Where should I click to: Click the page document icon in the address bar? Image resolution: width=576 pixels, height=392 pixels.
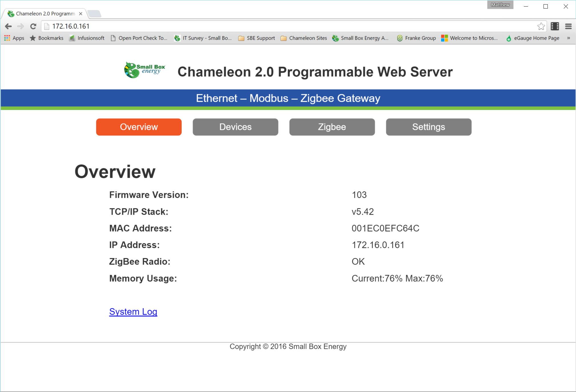click(47, 26)
